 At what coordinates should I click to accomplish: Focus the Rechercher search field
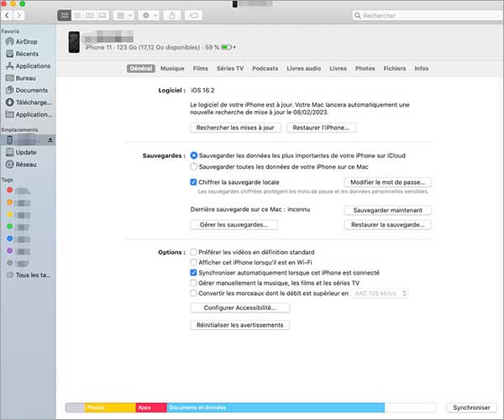[428, 15]
